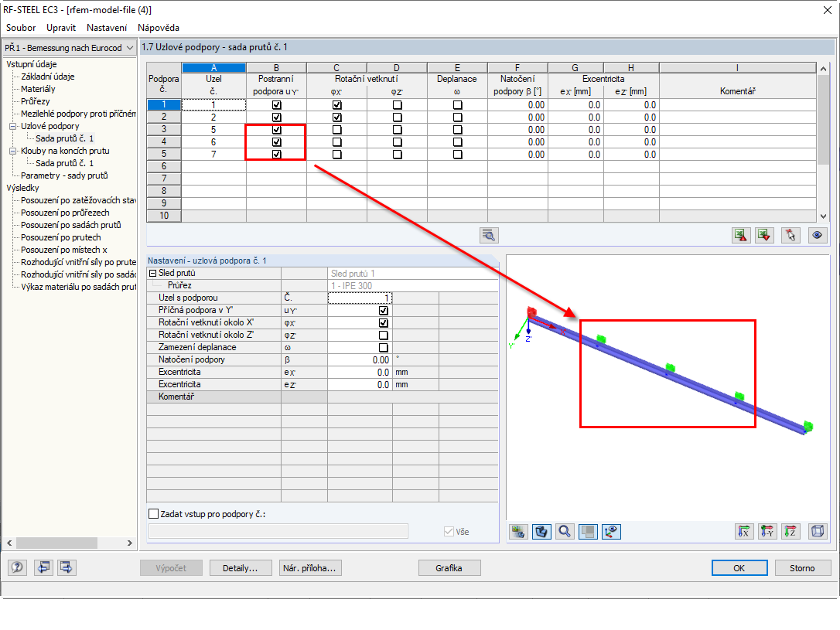Open the Nápověda menu
This screenshot has height=630, width=840.
(159, 28)
